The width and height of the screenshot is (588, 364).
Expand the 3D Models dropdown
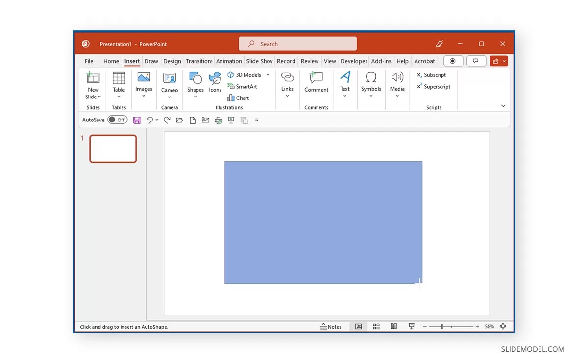pos(268,74)
